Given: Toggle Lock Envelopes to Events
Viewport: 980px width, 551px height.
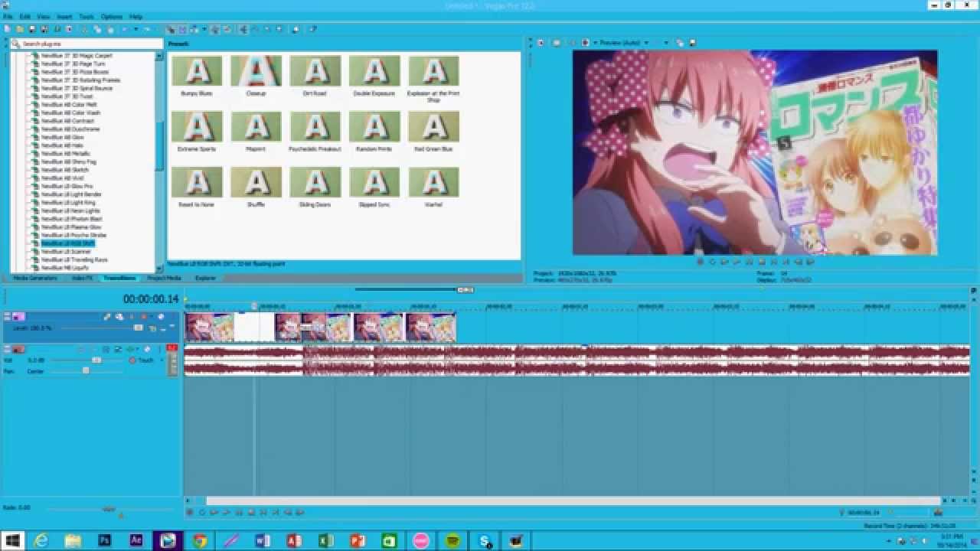Looking at the screenshot, I should 214,29.
